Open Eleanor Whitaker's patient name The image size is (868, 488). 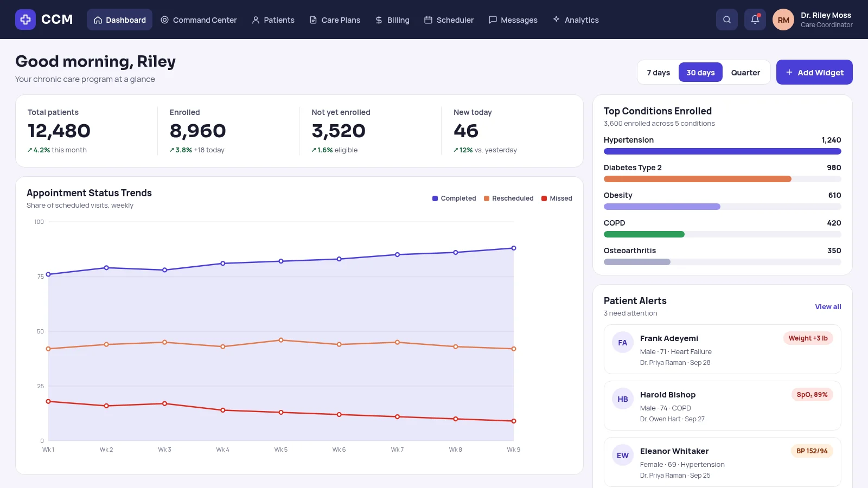[x=674, y=451]
